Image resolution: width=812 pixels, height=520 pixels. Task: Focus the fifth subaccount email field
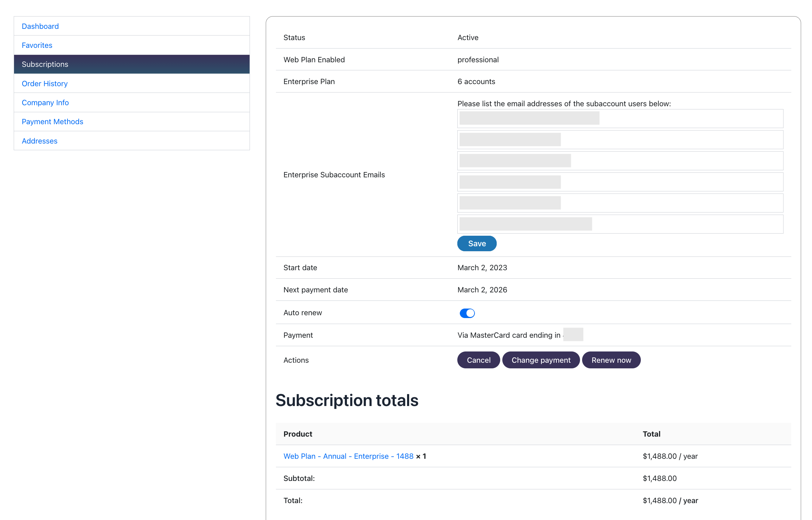point(620,203)
